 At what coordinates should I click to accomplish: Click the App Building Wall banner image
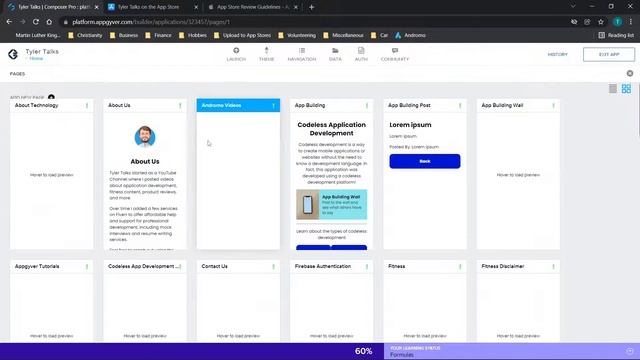[x=331, y=204]
